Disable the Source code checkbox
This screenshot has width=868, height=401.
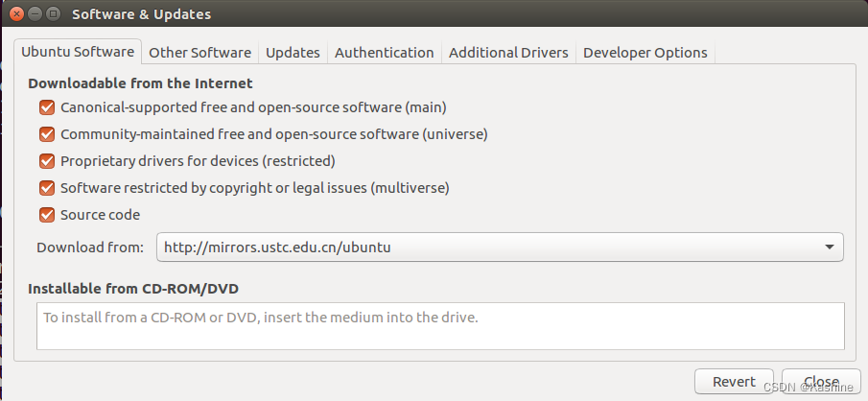click(46, 215)
